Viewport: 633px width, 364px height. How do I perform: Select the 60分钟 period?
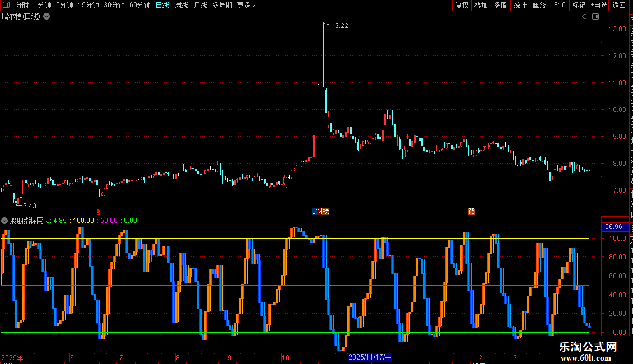140,5
